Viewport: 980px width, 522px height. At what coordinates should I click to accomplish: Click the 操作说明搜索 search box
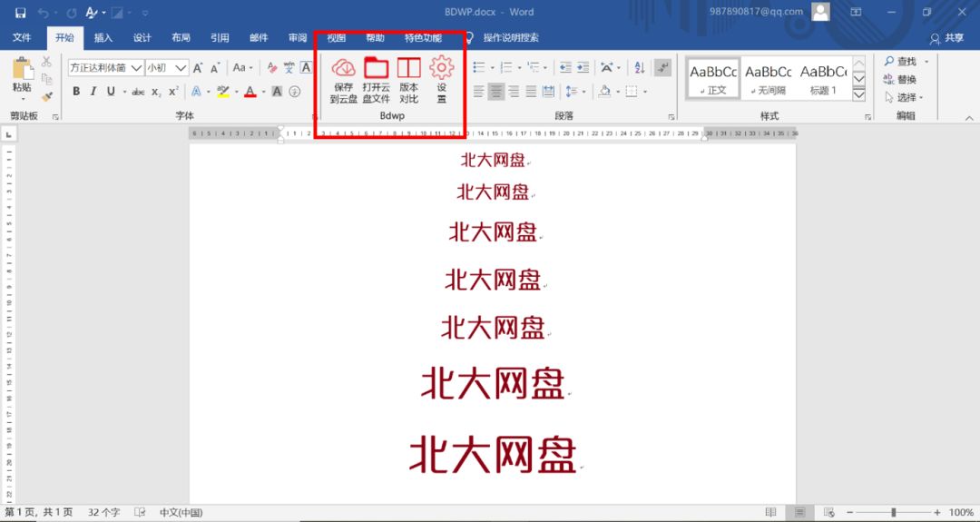tap(511, 37)
